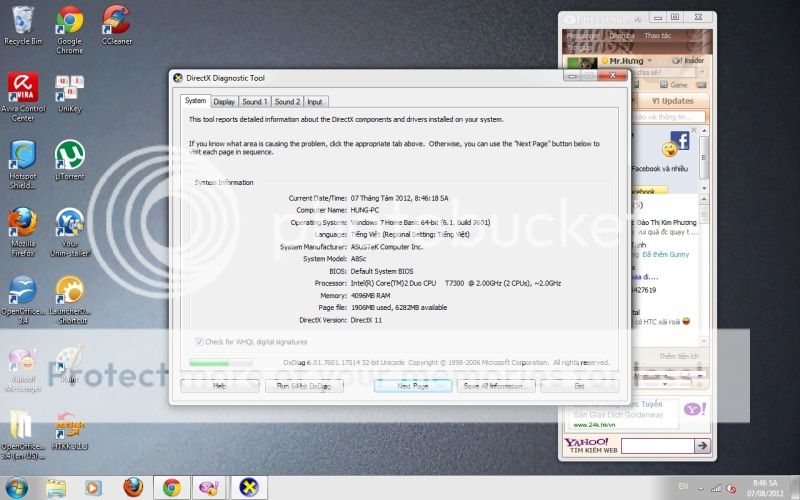The image size is (800, 500).
Task: Open the Recycle Bin desktop icon
Action: tap(22, 26)
